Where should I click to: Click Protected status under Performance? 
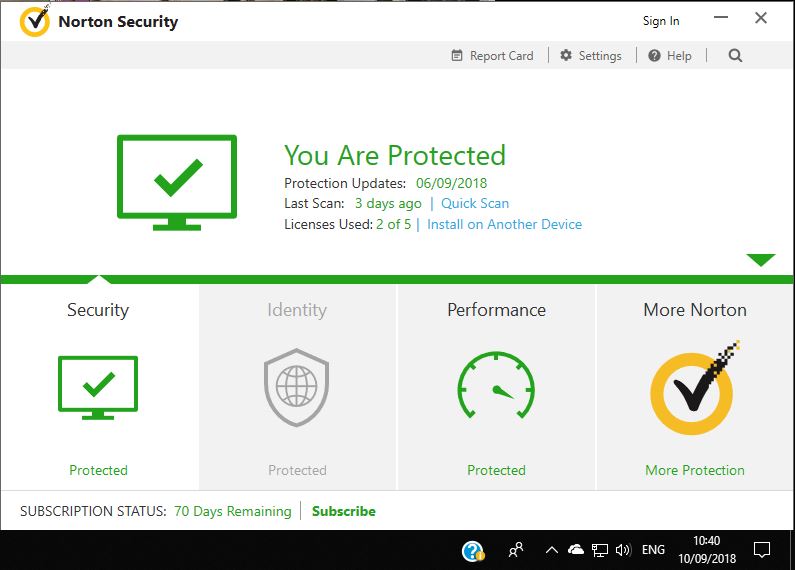point(496,471)
